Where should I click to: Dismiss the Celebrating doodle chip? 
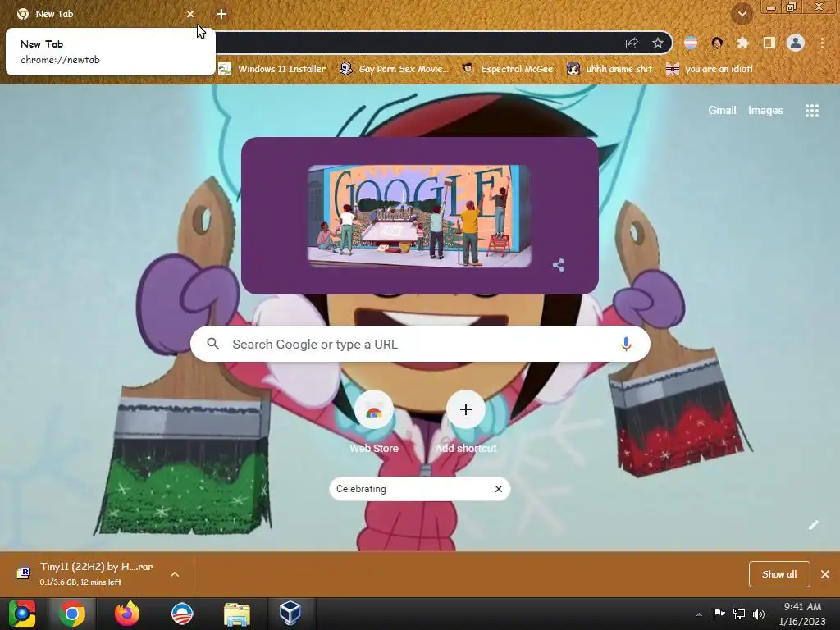tap(499, 489)
